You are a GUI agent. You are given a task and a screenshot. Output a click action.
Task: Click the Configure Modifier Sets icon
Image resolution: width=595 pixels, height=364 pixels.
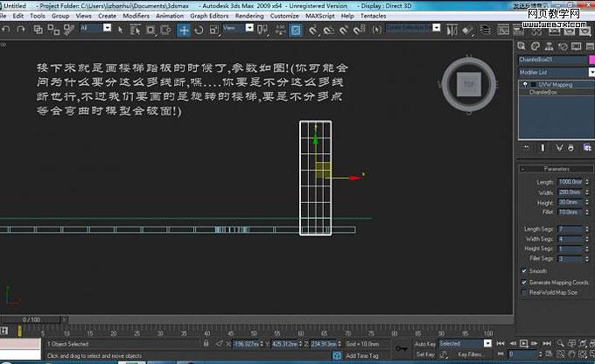pos(587,148)
